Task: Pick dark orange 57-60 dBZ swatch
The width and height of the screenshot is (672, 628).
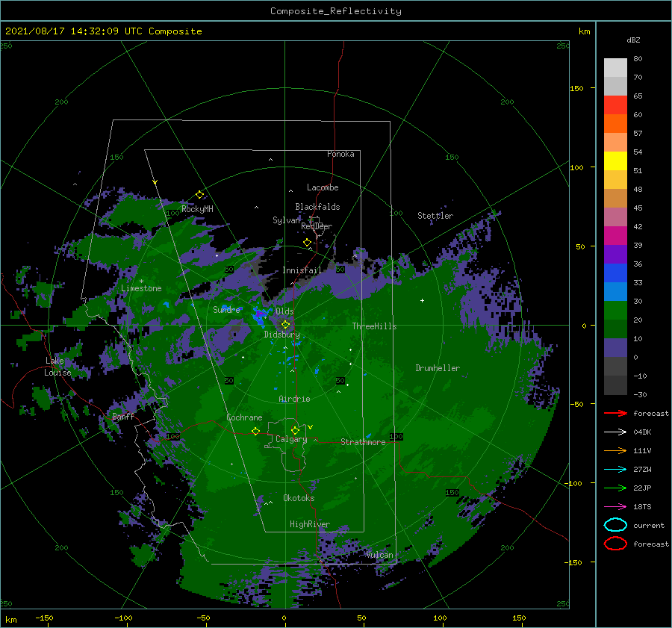Action: pyautogui.click(x=615, y=123)
